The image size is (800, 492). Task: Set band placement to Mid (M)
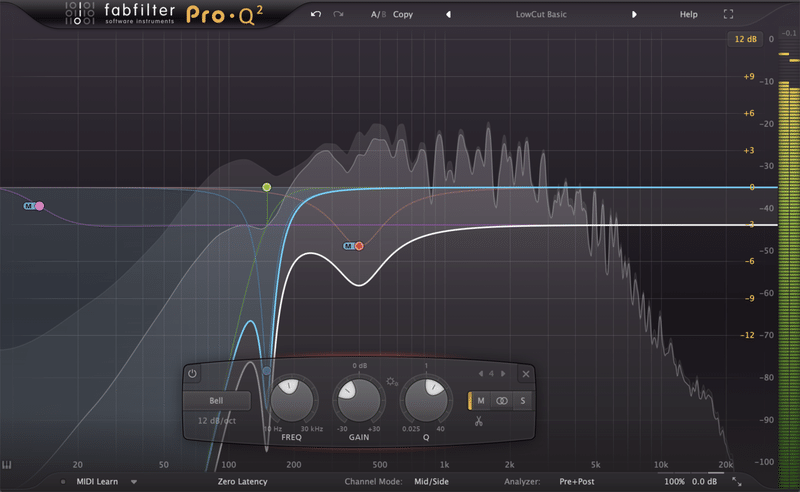coord(481,401)
